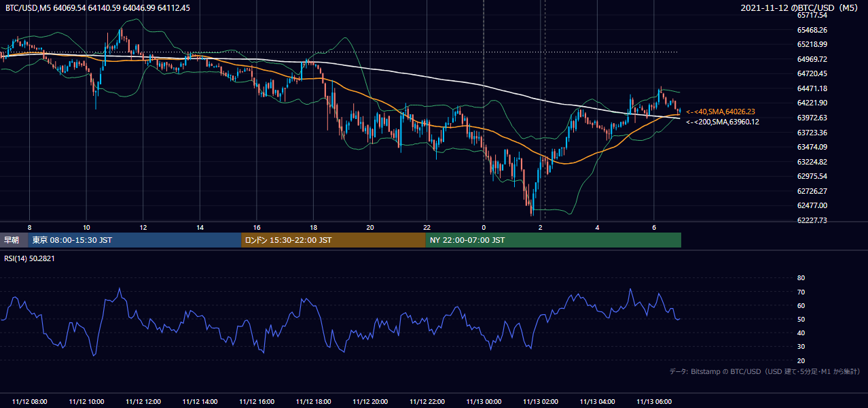
Task: Click the 11/12 18:00 bottom time label
Action: (x=313, y=401)
